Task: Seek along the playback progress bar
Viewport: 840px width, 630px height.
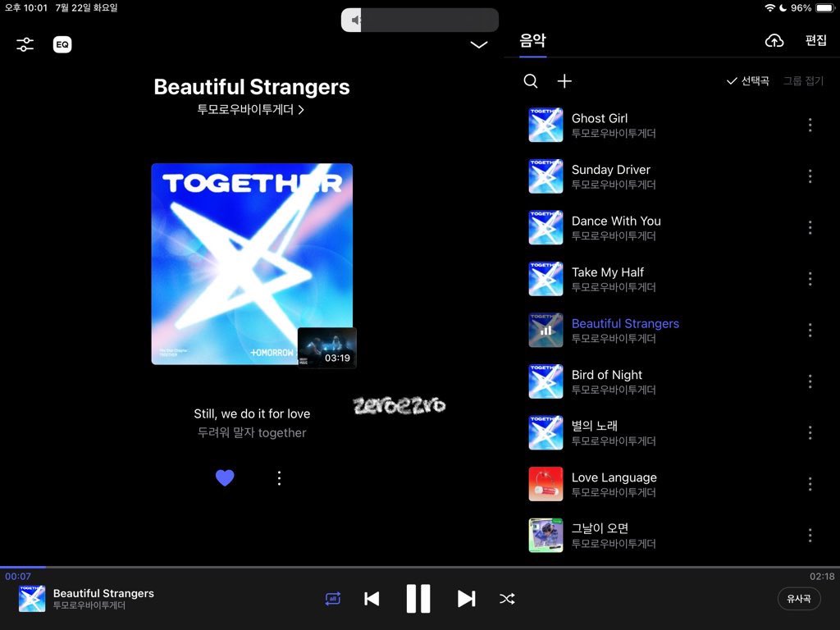Action: coord(420,567)
